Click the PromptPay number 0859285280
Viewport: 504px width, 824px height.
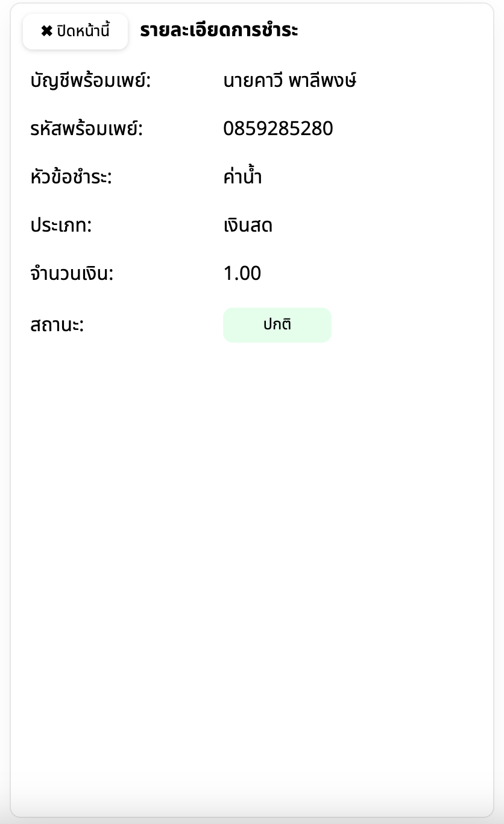pyautogui.click(x=278, y=129)
